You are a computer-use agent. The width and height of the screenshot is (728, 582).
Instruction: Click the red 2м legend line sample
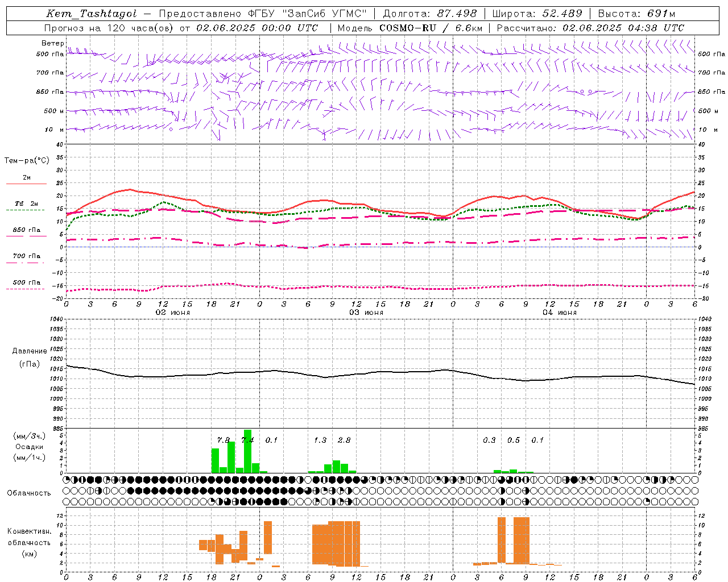26,184
